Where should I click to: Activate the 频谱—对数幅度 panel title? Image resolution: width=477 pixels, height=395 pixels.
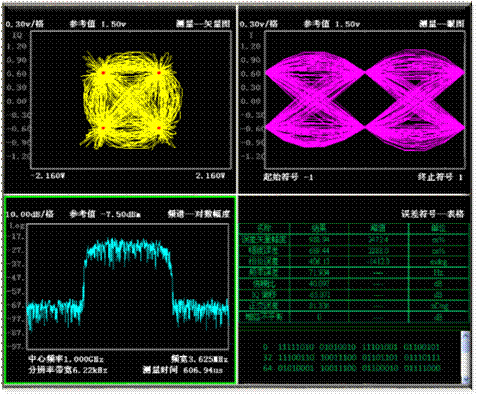point(199,214)
